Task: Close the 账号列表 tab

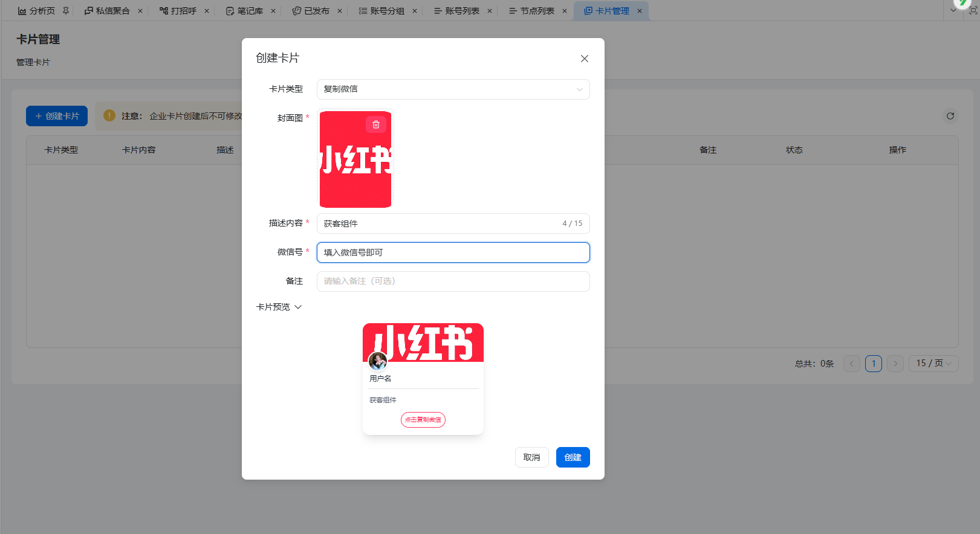Action: pos(490,11)
